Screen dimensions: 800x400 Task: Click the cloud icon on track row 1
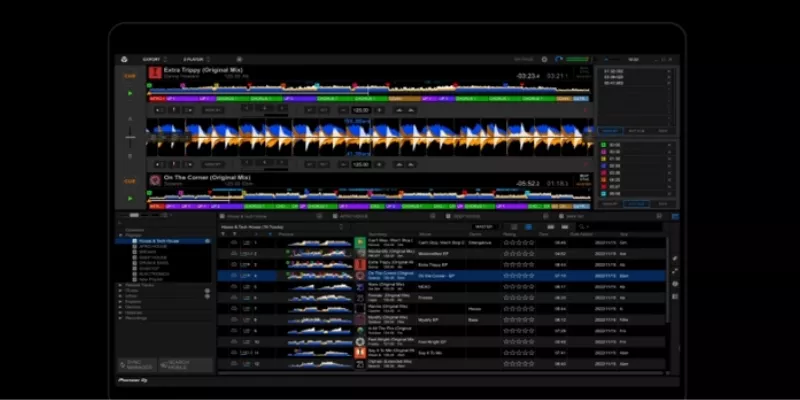[234, 243]
